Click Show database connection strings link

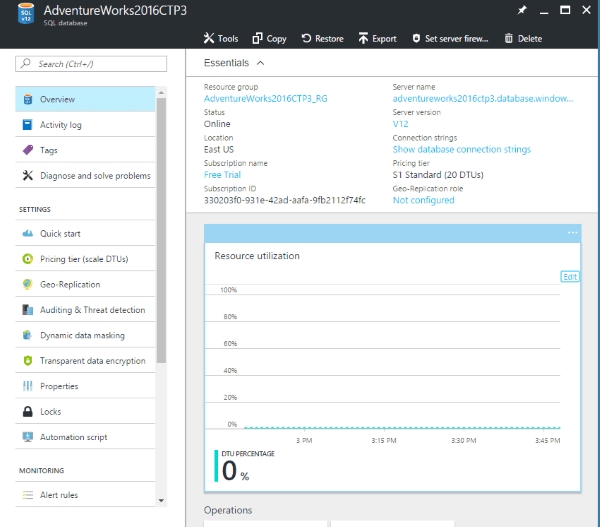coord(461,149)
